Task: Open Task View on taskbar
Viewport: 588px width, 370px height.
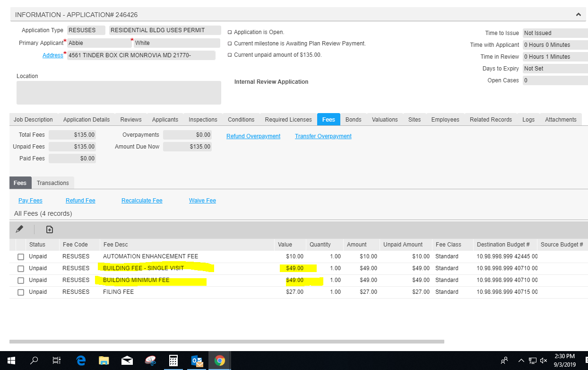Action: [x=57, y=361]
